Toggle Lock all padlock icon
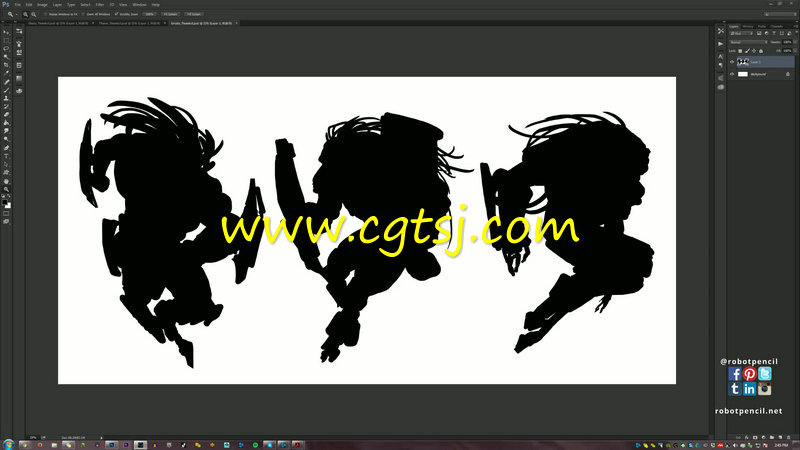800x450 pixels. point(761,51)
